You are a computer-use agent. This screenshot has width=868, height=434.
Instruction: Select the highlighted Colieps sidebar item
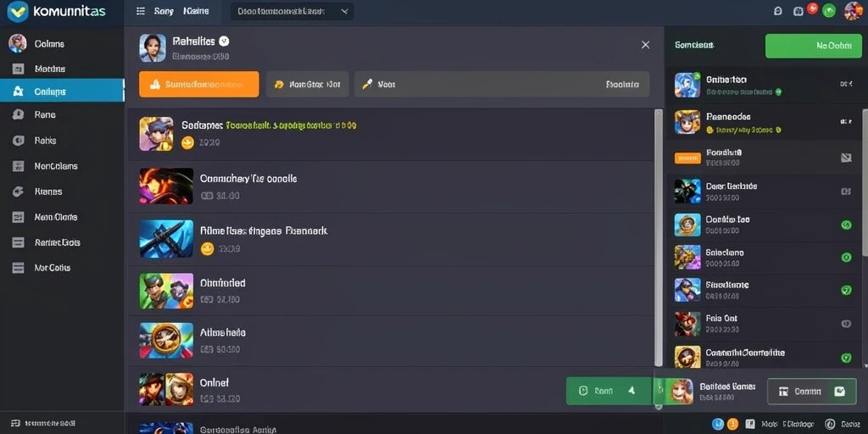coord(62,91)
